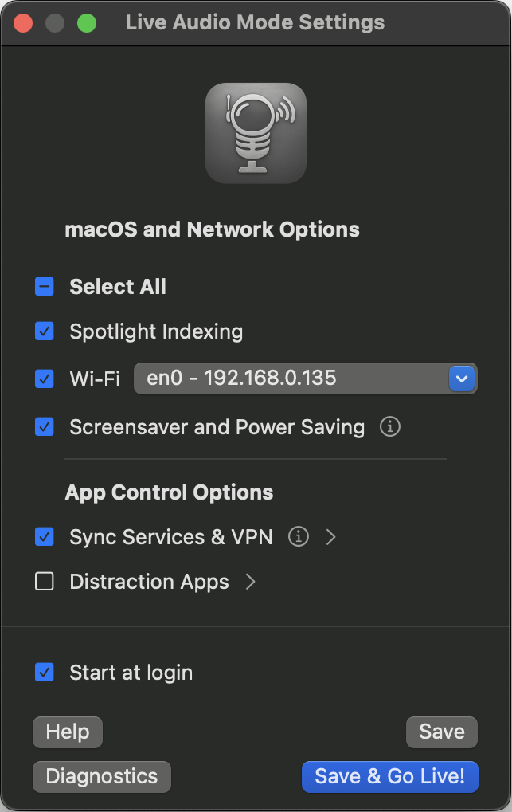Disable Spotlight Indexing checkbox

click(45, 331)
